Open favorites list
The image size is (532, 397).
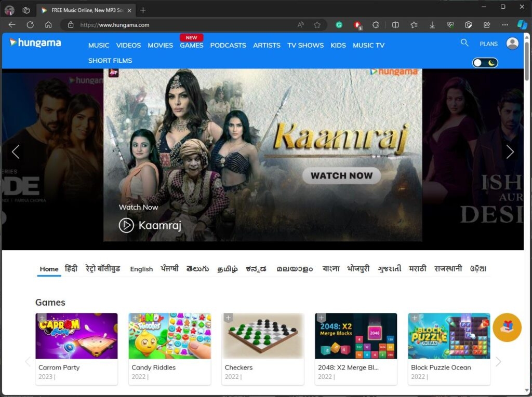click(x=414, y=25)
